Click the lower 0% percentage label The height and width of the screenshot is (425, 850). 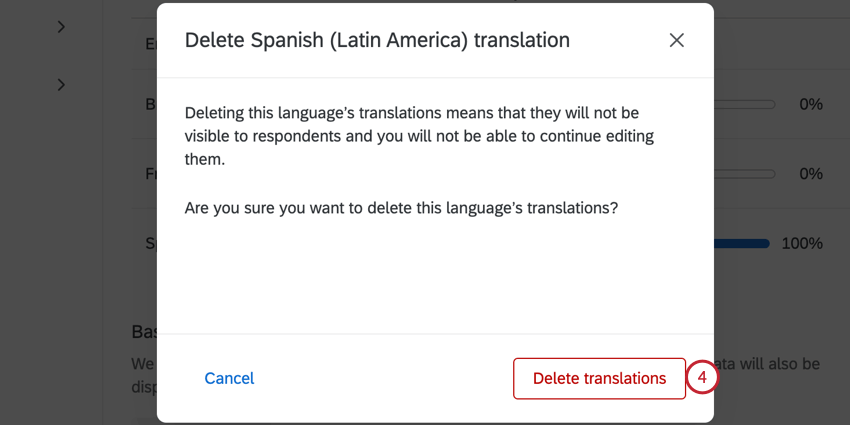810,174
